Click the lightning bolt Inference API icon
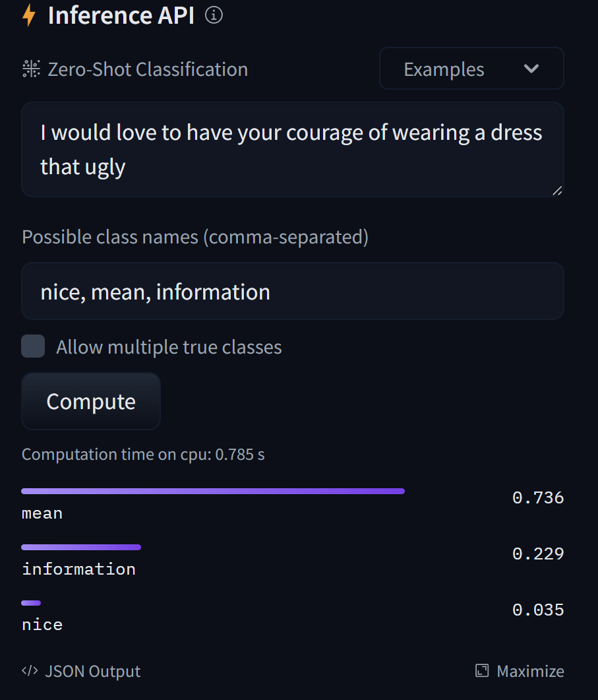 [29, 15]
